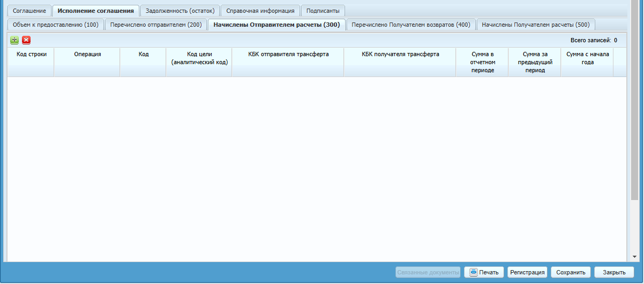Select the Задолженность (остаток) tab

tap(180, 11)
